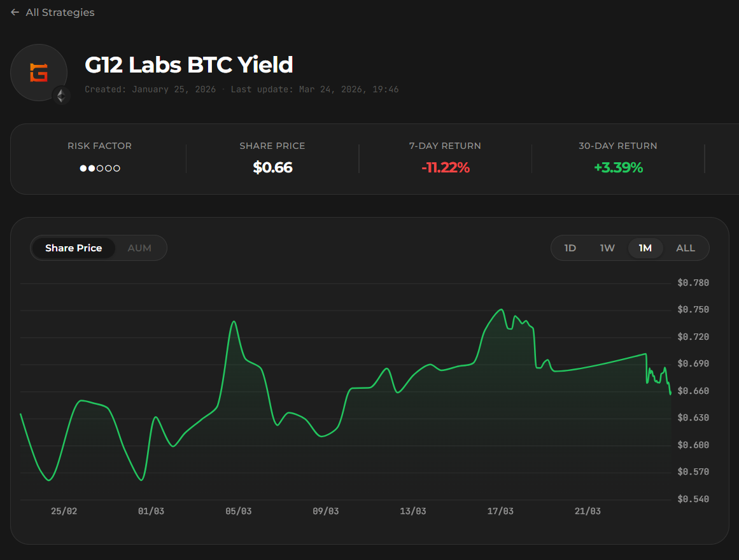The width and height of the screenshot is (739, 560).
Task: Switch chart to Share Price view
Action: coord(74,248)
